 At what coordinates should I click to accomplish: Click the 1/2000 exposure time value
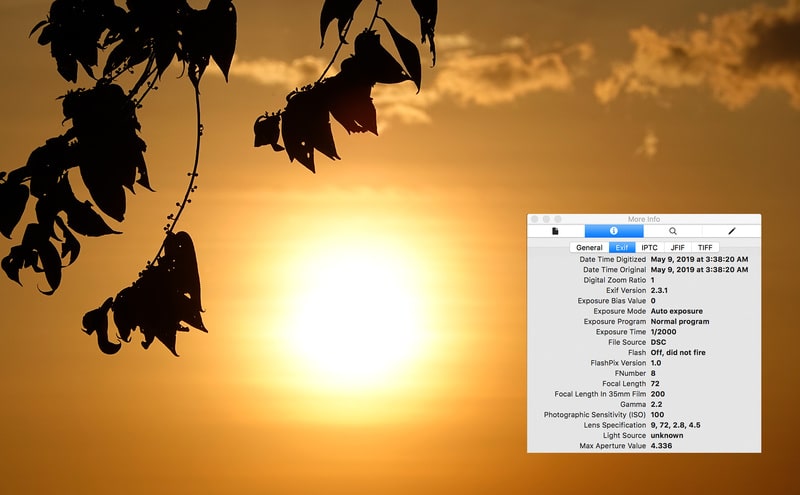pyautogui.click(x=663, y=332)
